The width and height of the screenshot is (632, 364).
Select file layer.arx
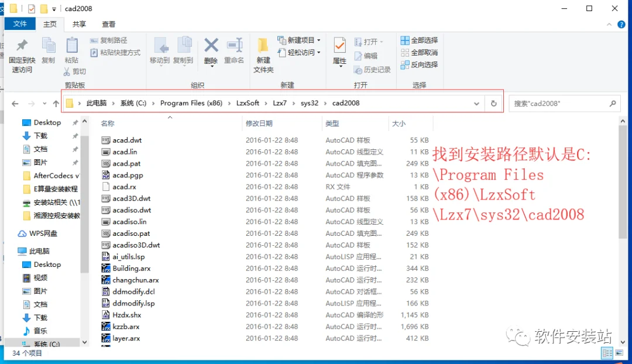point(126,339)
